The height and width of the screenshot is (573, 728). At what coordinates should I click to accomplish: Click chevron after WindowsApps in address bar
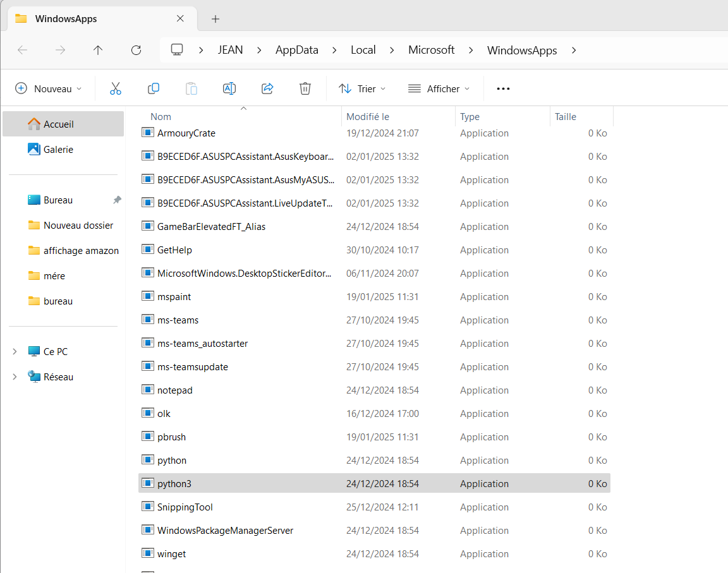click(x=574, y=50)
